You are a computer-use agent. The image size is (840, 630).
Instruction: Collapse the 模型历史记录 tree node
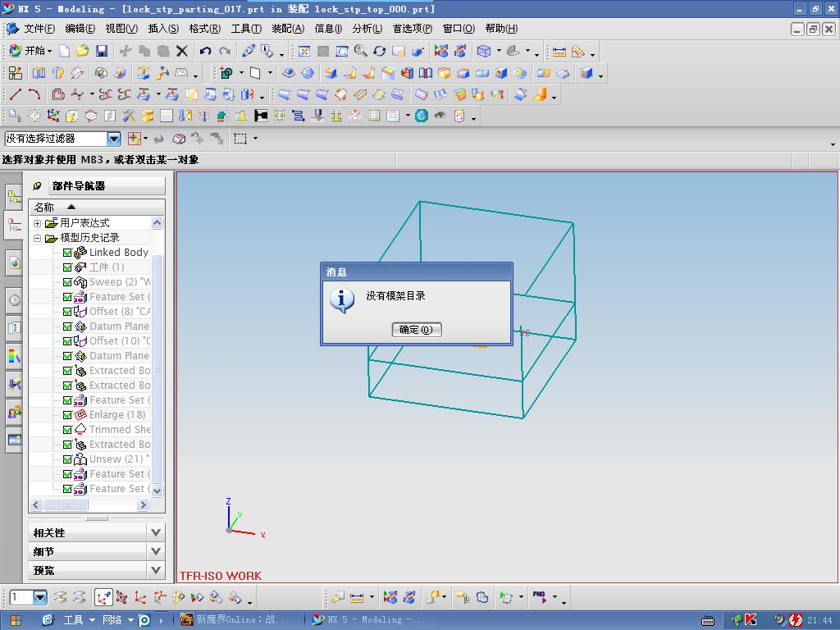38,238
